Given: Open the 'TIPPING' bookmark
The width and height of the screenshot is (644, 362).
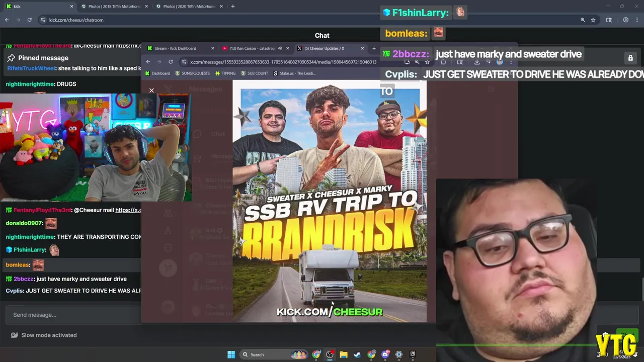Looking at the screenshot, I should (x=225, y=73).
